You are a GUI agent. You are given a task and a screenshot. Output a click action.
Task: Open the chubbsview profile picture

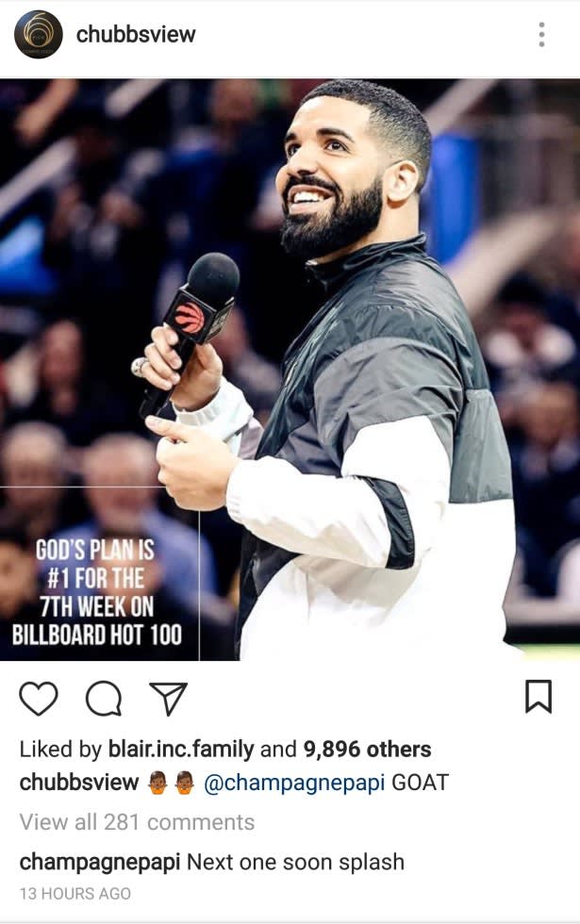(39, 35)
